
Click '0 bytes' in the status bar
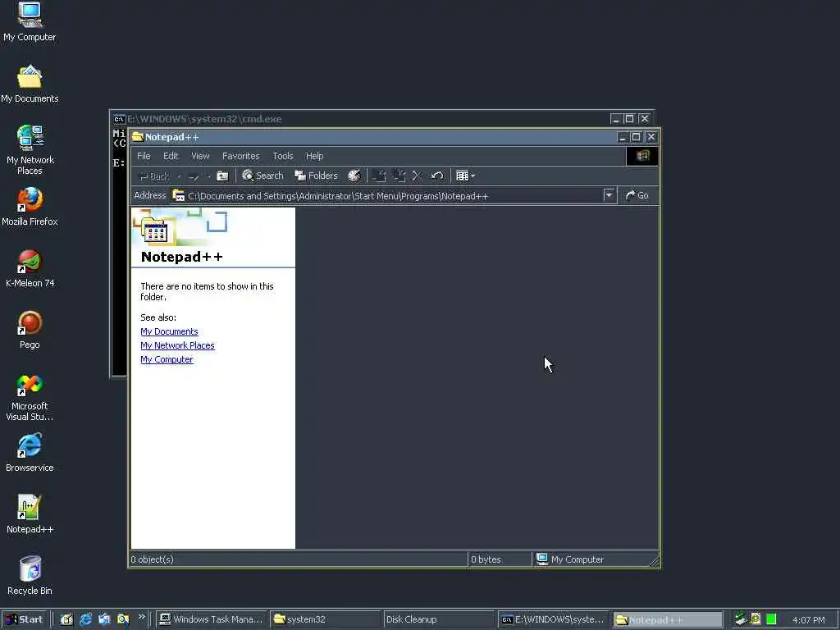pos(486,559)
